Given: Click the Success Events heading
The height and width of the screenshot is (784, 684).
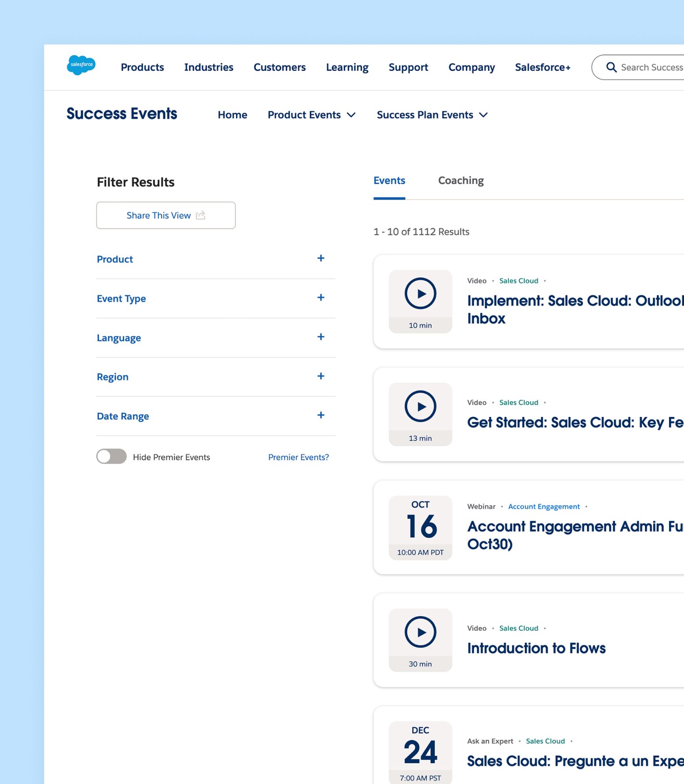Looking at the screenshot, I should coord(122,113).
